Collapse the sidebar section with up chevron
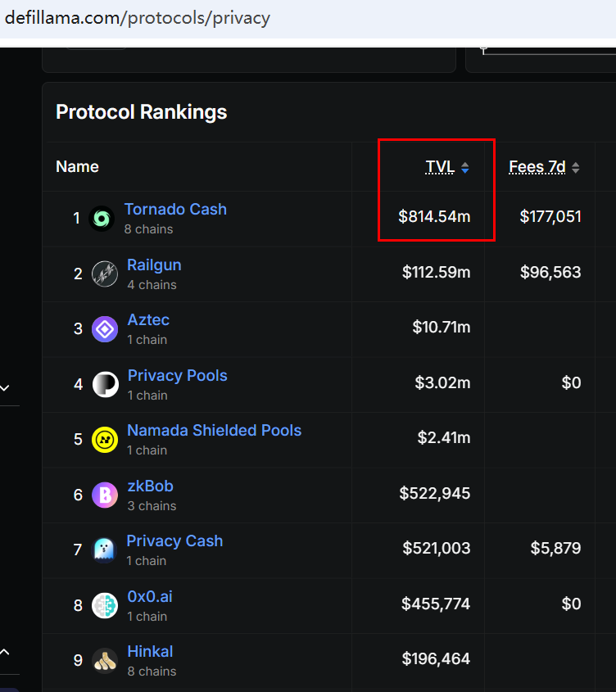Image resolution: width=616 pixels, height=692 pixels. point(5,652)
